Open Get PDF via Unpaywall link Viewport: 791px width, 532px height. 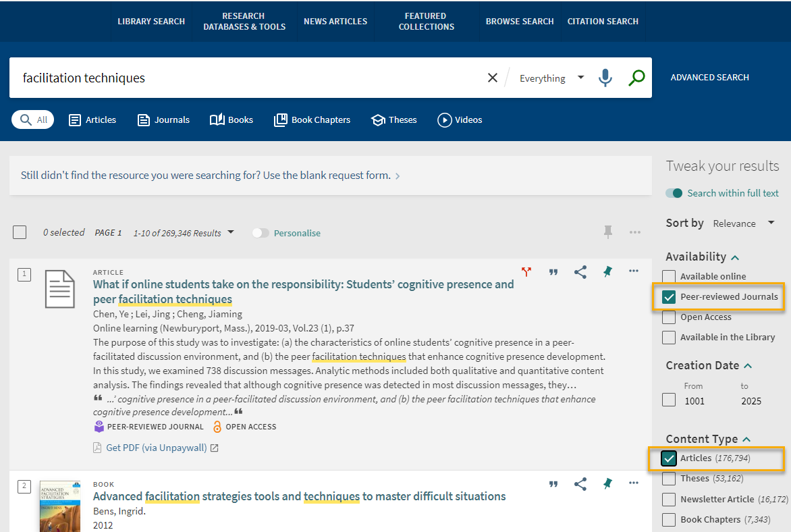pos(156,447)
